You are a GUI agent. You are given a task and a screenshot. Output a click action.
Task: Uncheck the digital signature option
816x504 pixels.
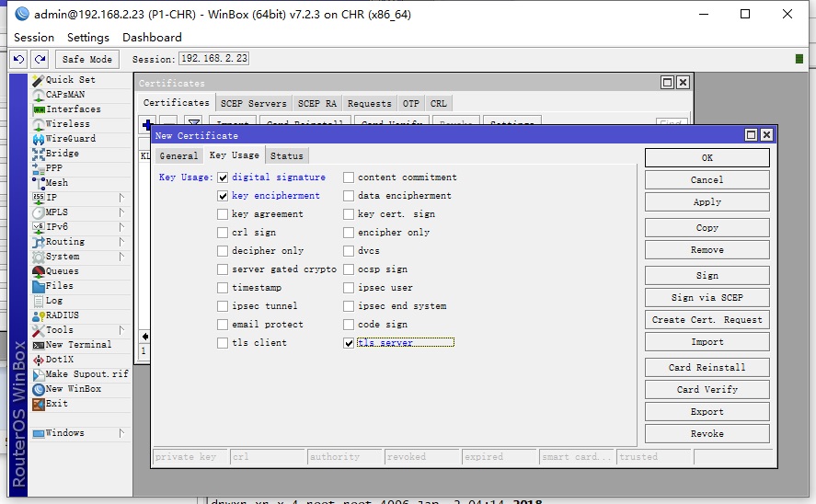coord(223,178)
